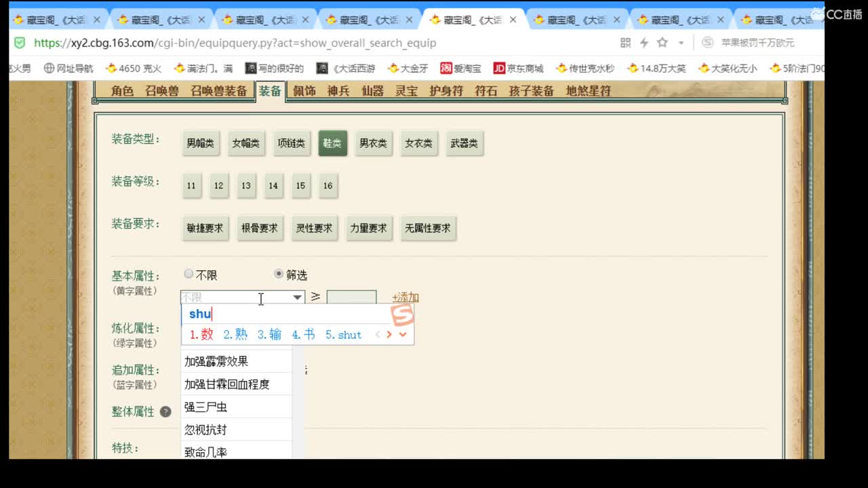Open the 14.8万大笑 bookmark

[657, 68]
